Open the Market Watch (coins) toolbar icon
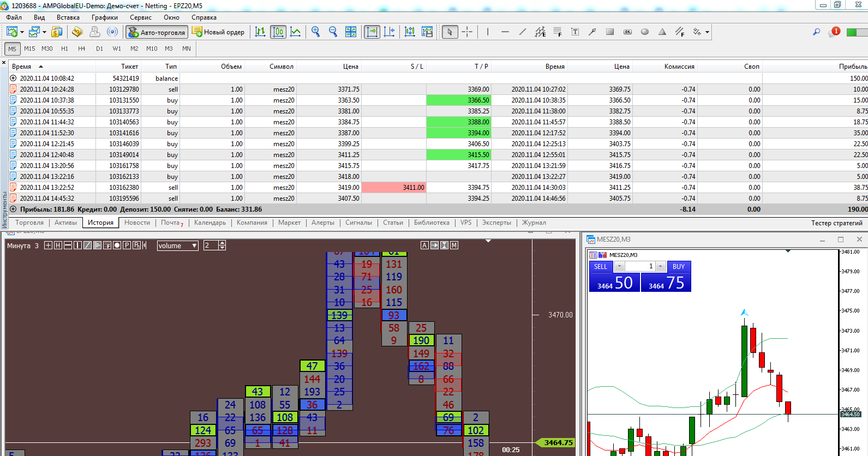The height and width of the screenshot is (456, 868). coord(56,32)
